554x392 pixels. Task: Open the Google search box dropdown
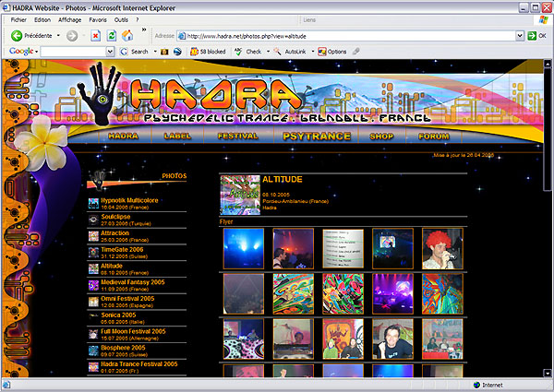point(110,52)
